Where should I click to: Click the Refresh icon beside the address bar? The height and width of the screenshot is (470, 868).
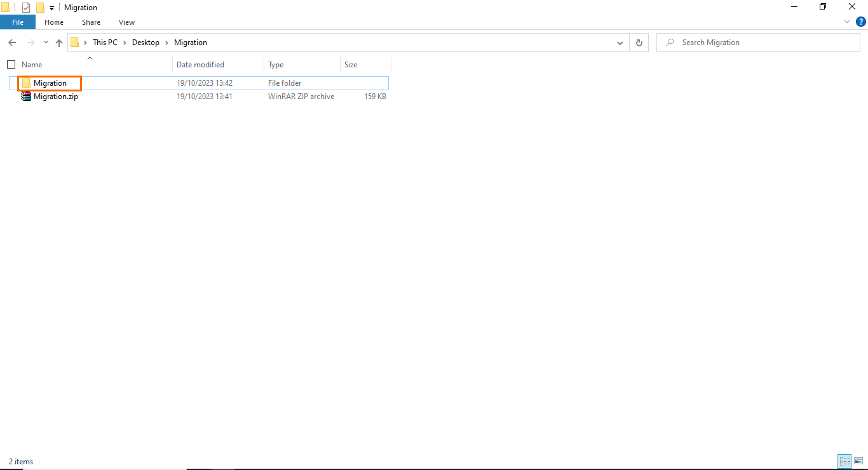click(x=639, y=42)
